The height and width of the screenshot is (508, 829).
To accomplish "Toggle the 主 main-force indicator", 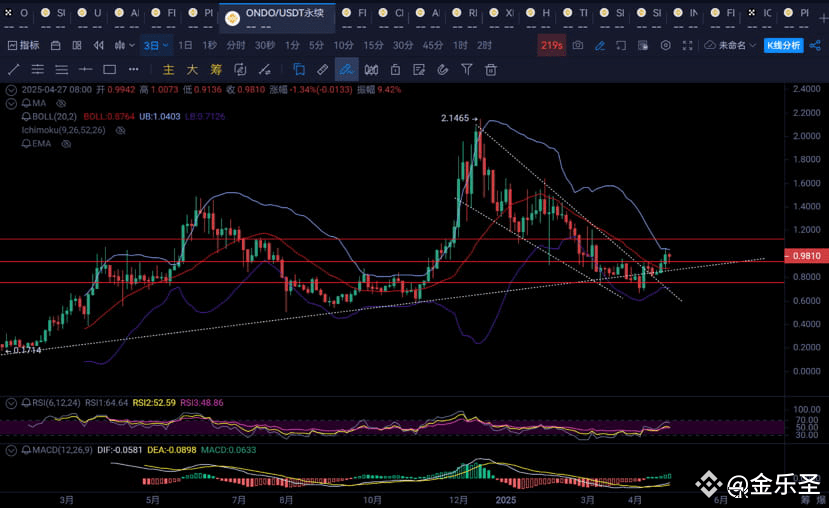I will pos(168,69).
